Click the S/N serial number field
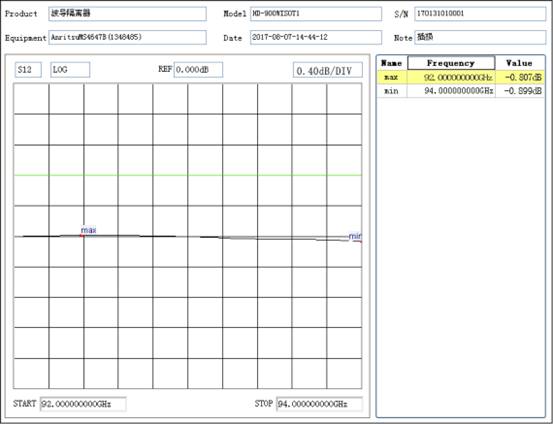Screen dimensions: 553x424 tap(480, 14)
